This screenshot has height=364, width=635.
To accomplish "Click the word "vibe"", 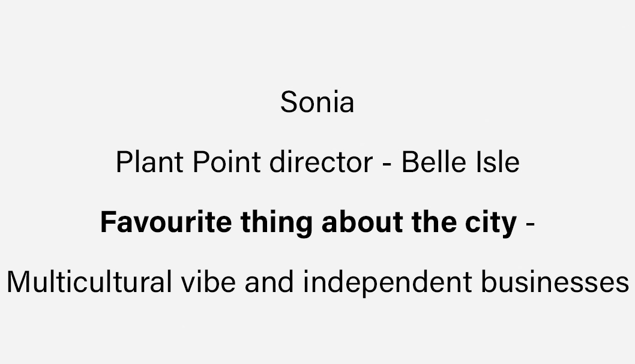I will 208,282.
